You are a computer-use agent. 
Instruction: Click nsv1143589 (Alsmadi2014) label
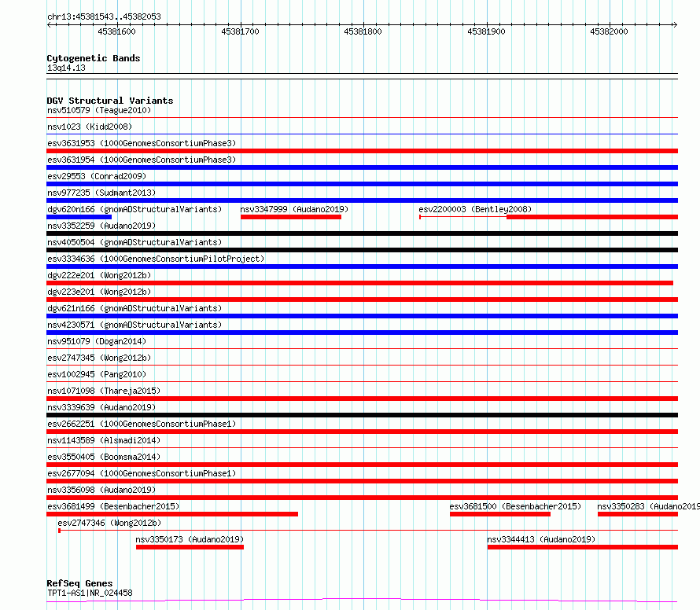click(104, 440)
